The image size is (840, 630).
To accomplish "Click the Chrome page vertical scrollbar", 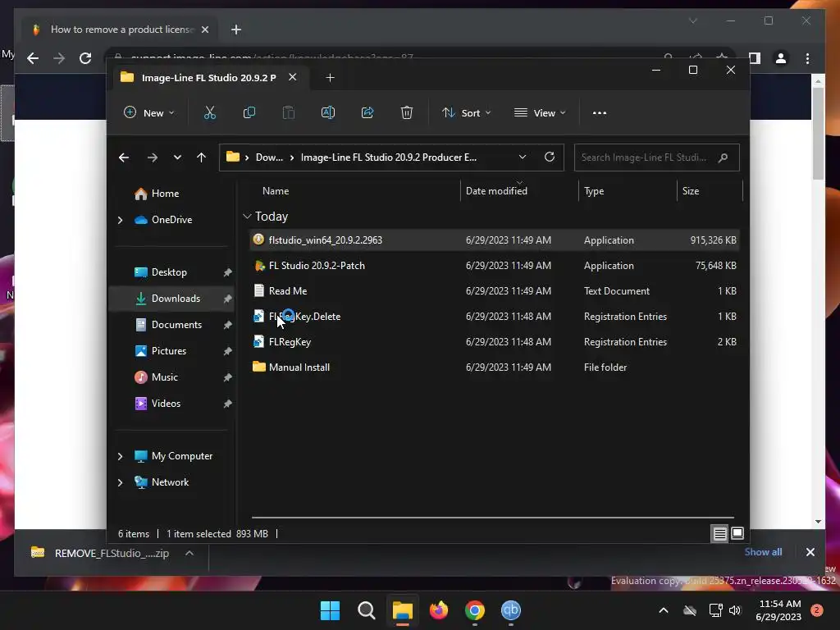I will point(818,132).
